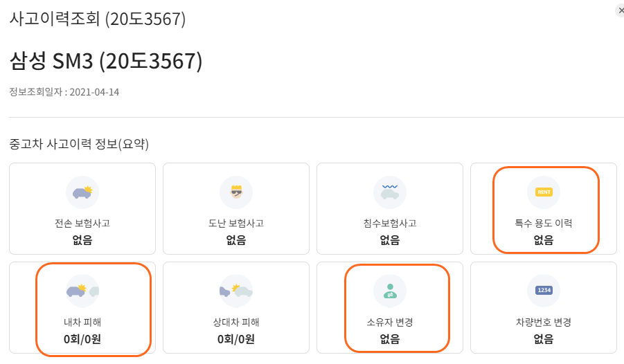Click the 차량번호 변경 label
The image size is (624, 364).
coord(544,322)
